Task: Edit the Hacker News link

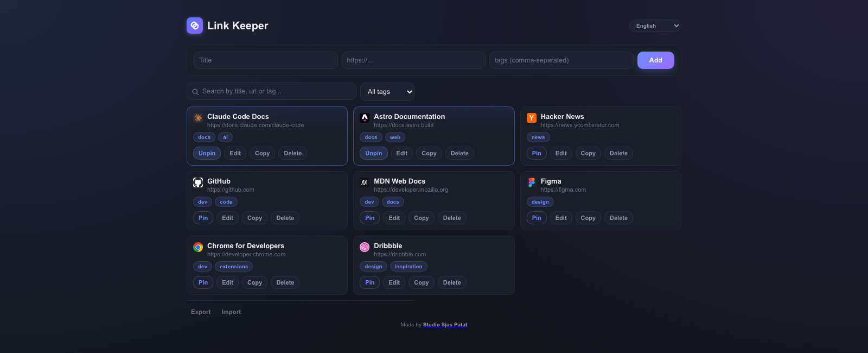Action: pos(561,153)
